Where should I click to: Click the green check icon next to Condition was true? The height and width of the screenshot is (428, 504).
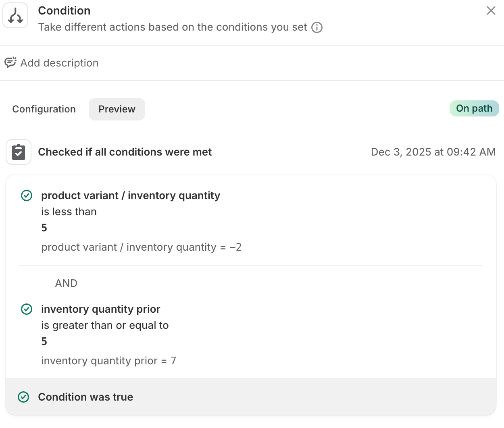(x=23, y=397)
